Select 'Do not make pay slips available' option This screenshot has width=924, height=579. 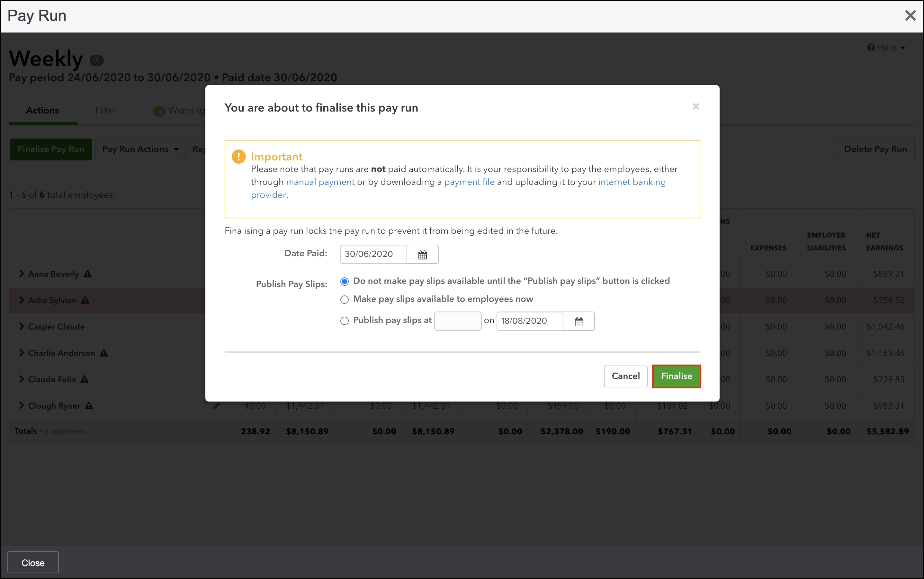344,282
